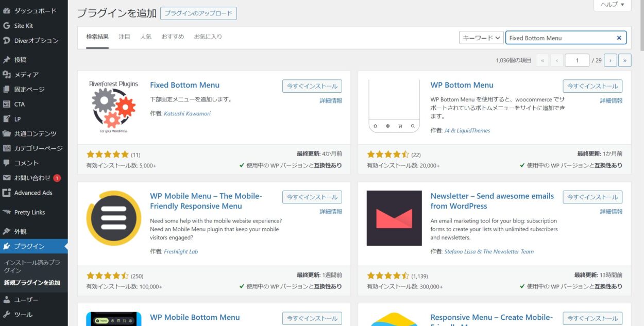Click the お問い合わせ icon with notification badge

coord(7,178)
